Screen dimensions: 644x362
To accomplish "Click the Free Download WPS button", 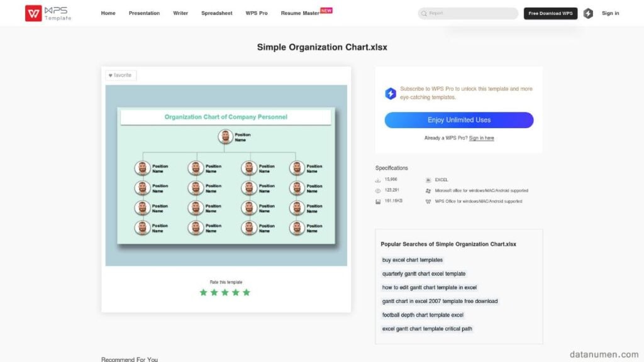I will point(550,13).
